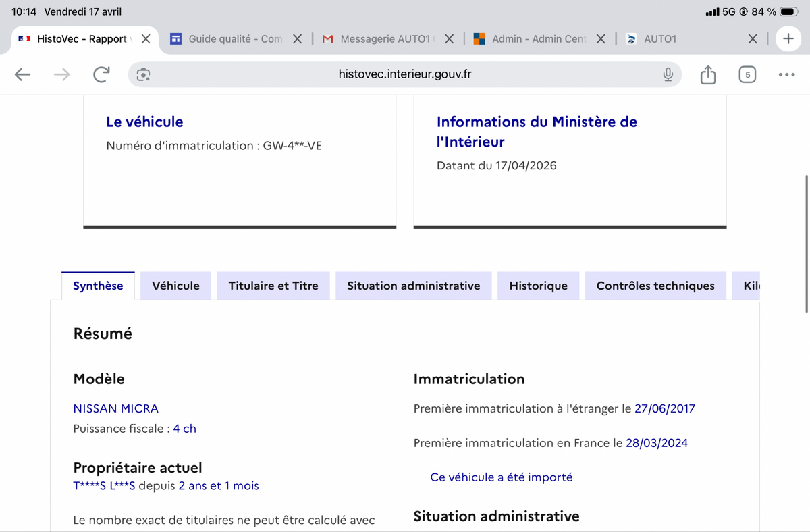Click the page scrollbar on right edge

click(x=807, y=243)
